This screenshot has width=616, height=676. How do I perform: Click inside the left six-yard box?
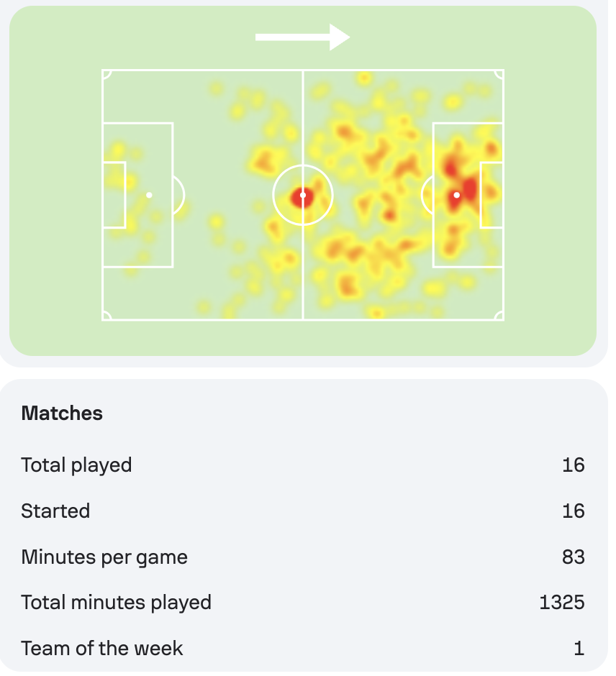click(114, 195)
